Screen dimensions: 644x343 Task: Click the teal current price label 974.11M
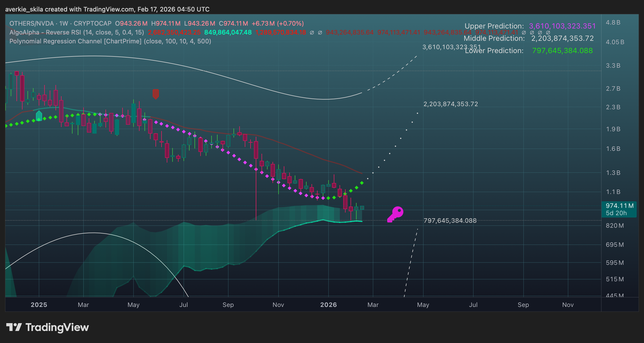pyautogui.click(x=620, y=206)
